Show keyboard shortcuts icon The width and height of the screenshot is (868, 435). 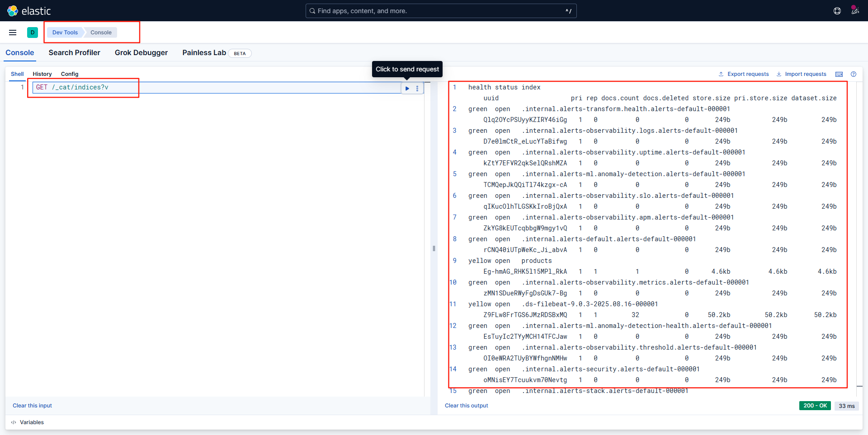839,74
